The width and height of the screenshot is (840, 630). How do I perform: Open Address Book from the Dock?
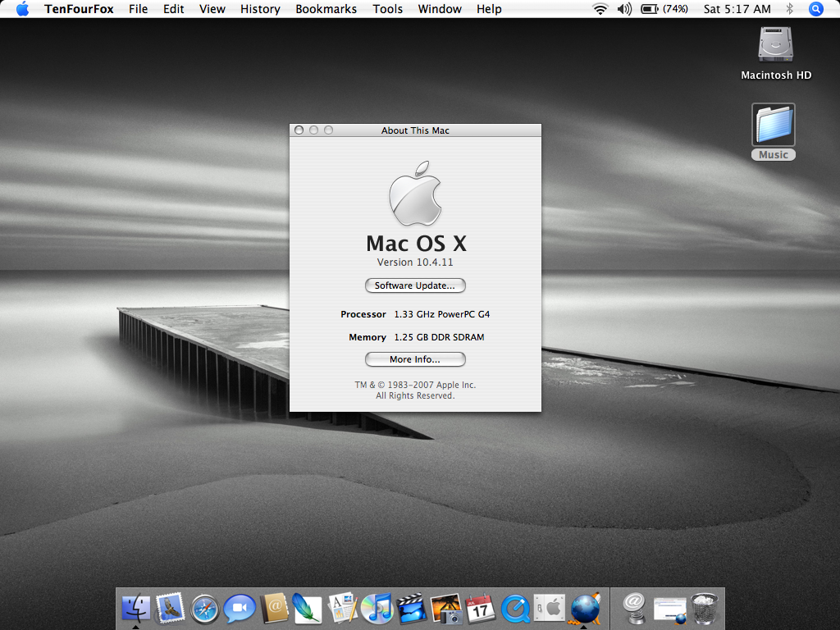(274, 609)
